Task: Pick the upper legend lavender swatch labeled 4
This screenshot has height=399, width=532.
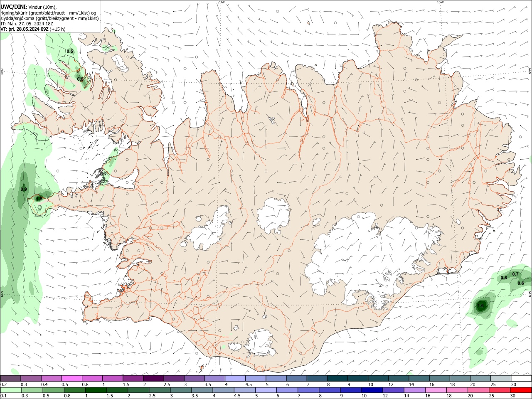Action: [235, 379]
